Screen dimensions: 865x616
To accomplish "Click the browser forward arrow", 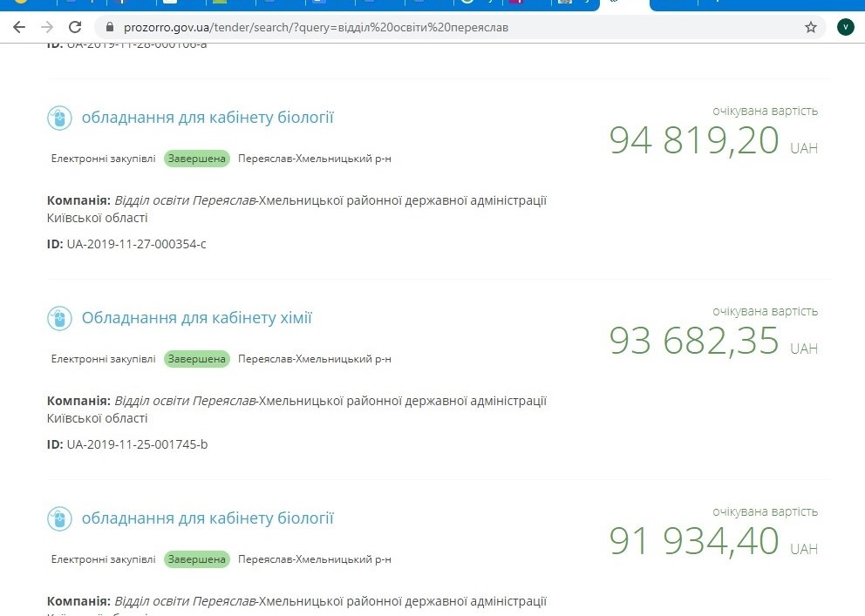I will coord(47,27).
